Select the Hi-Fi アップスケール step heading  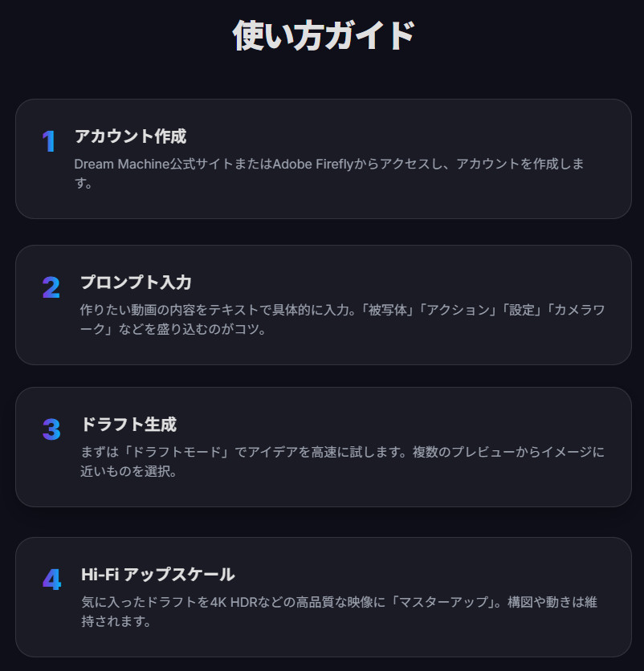[157, 575]
